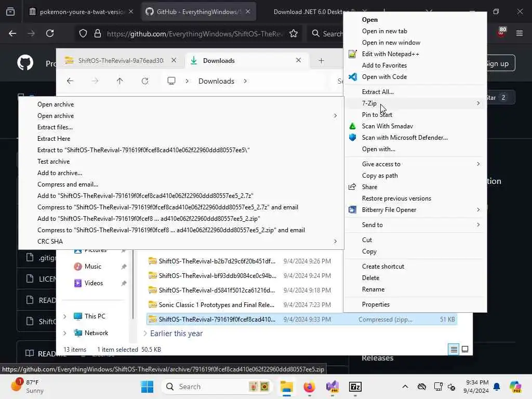The width and height of the screenshot is (532, 399).
Task: Click the Firefox reload page icon
Action: pyautogui.click(x=50, y=33)
